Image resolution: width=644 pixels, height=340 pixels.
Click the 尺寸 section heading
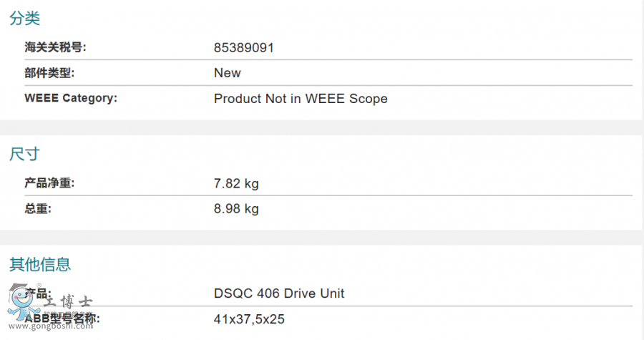pyautogui.click(x=24, y=154)
